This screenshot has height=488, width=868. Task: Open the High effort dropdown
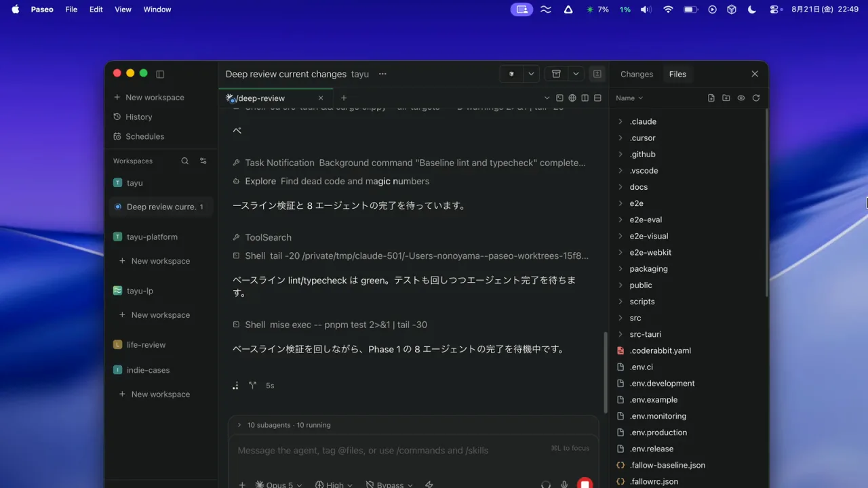pos(334,485)
